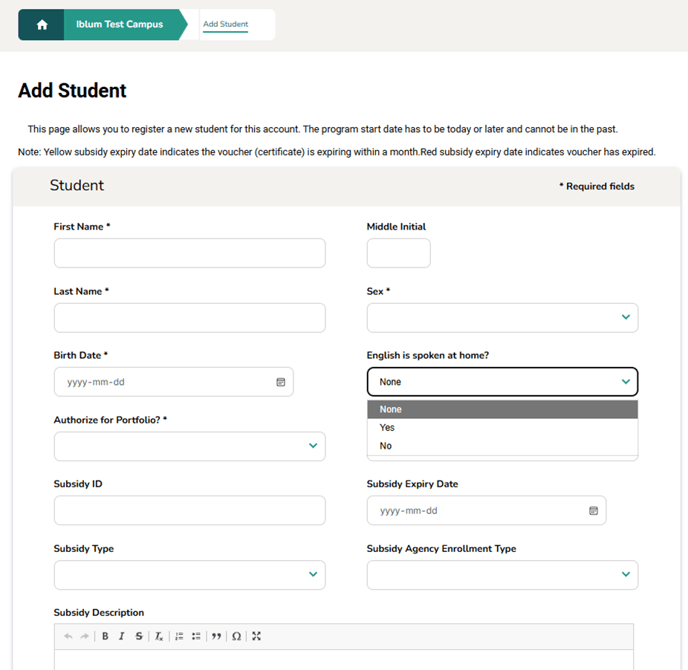Insert a numbered list in editor
The image size is (688, 670).
pos(179,636)
